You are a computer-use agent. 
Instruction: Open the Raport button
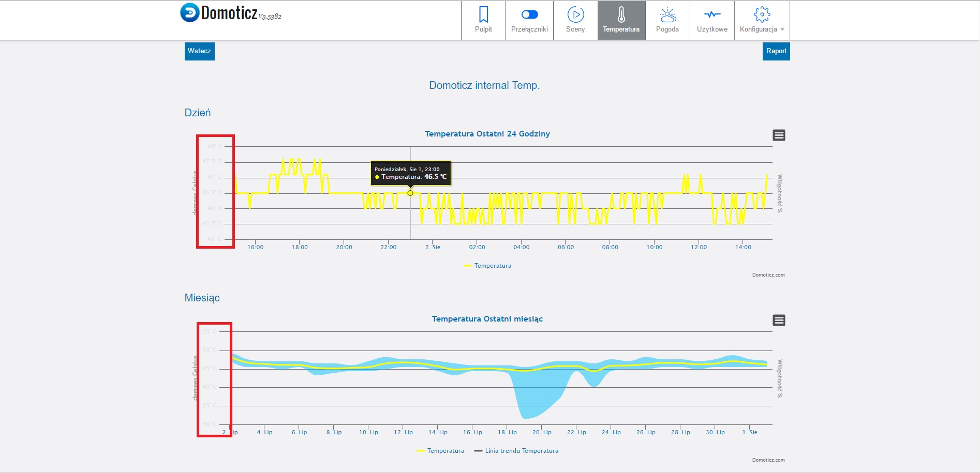pos(776,51)
